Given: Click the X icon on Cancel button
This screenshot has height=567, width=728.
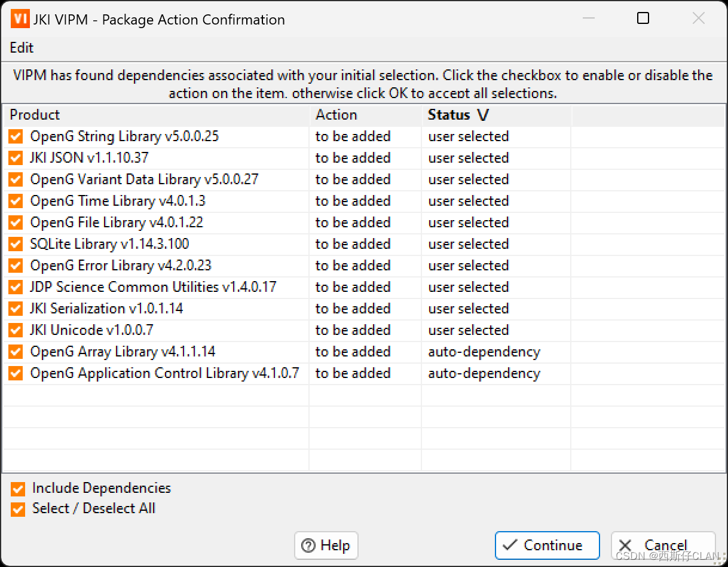Looking at the screenshot, I should 625,545.
